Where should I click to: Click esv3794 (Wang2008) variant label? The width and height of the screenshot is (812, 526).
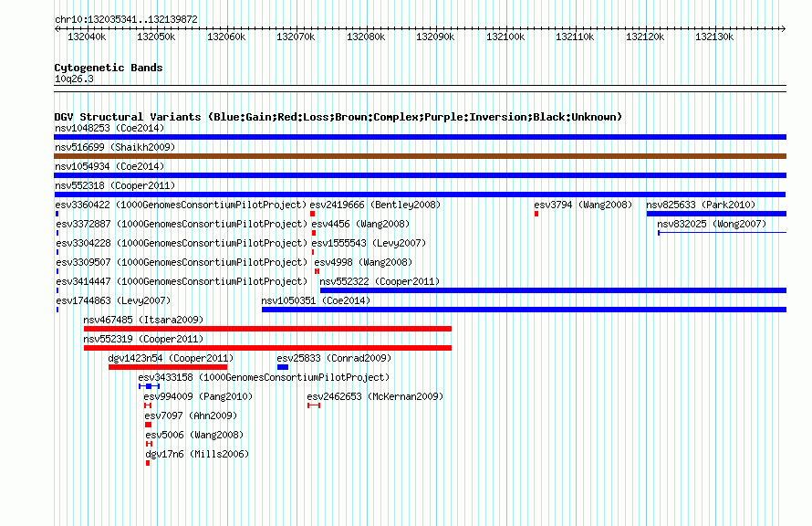coord(583,205)
